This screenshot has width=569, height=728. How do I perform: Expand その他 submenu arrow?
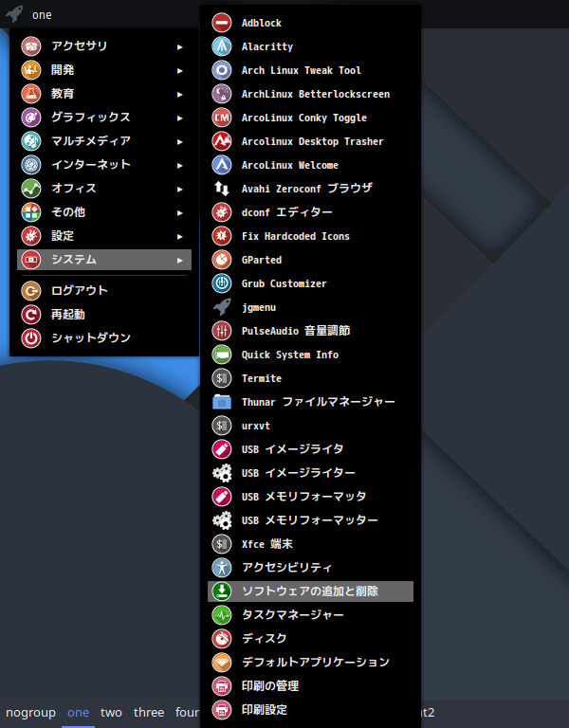coord(180,212)
